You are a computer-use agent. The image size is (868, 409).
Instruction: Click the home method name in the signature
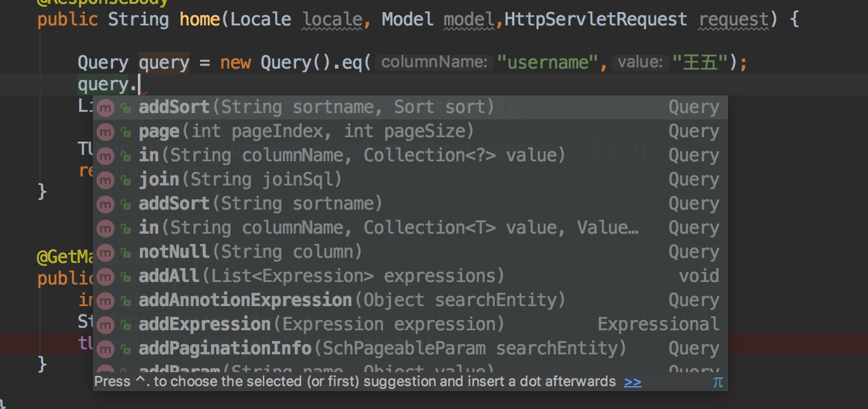click(x=200, y=20)
